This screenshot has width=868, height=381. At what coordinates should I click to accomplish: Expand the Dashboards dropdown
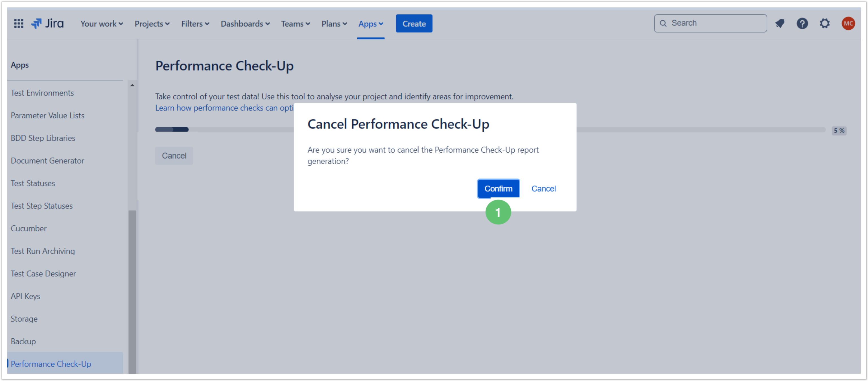[x=245, y=24]
